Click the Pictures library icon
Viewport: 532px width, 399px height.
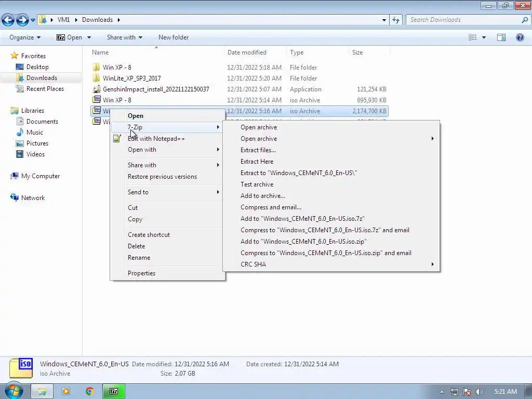pyautogui.click(x=20, y=143)
